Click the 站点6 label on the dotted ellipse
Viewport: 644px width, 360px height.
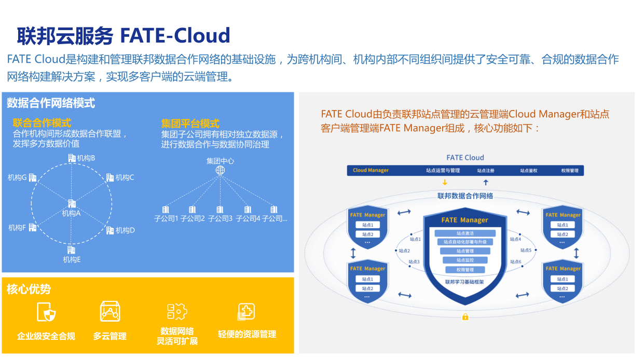(x=516, y=262)
